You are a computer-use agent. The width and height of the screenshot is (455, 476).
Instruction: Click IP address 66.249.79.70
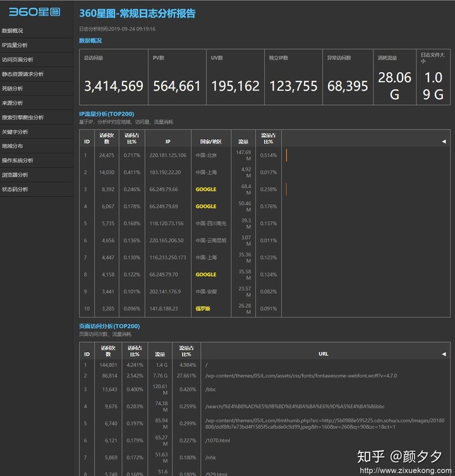pos(164,274)
